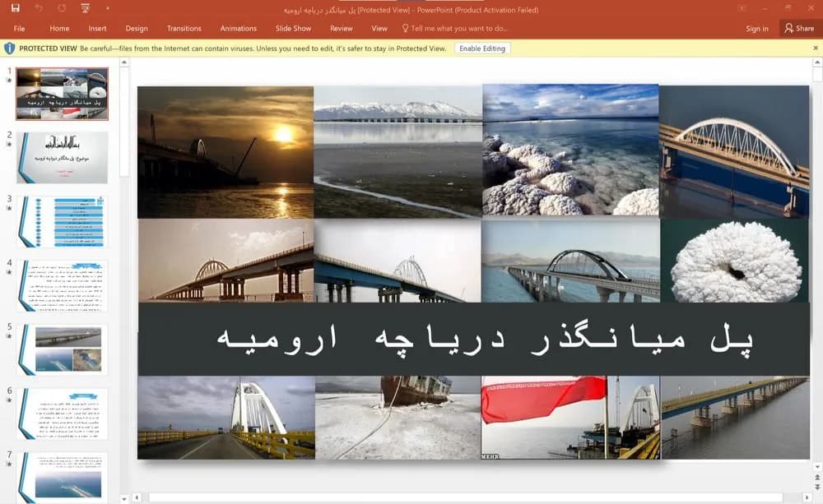Click the Next Slide double-arrow button
Viewport: 823px width, 504px height.
coord(817,487)
